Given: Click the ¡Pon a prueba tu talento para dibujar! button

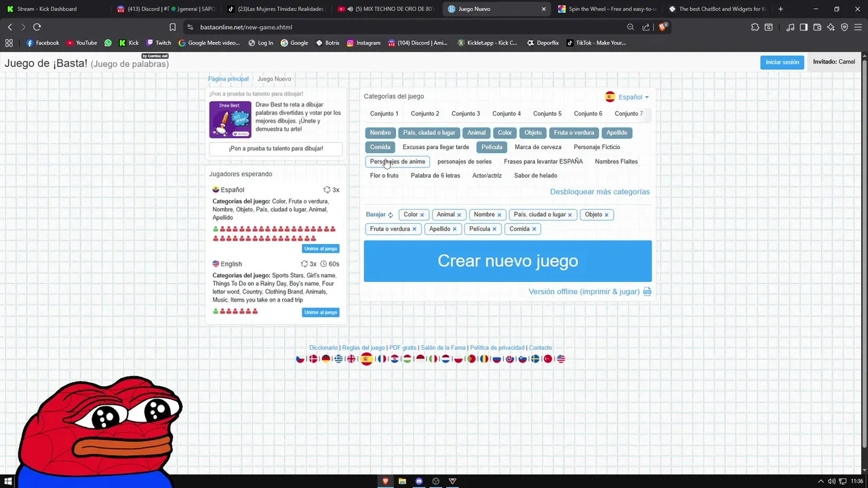Looking at the screenshot, I should pos(275,148).
